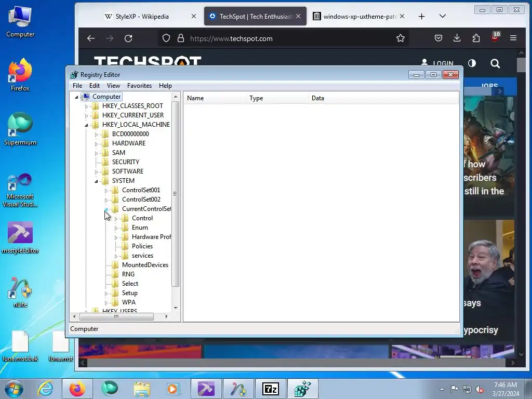Viewport: 532px width, 399px height.
Task: Show hidden system tray icons arrow
Action: coord(442,389)
